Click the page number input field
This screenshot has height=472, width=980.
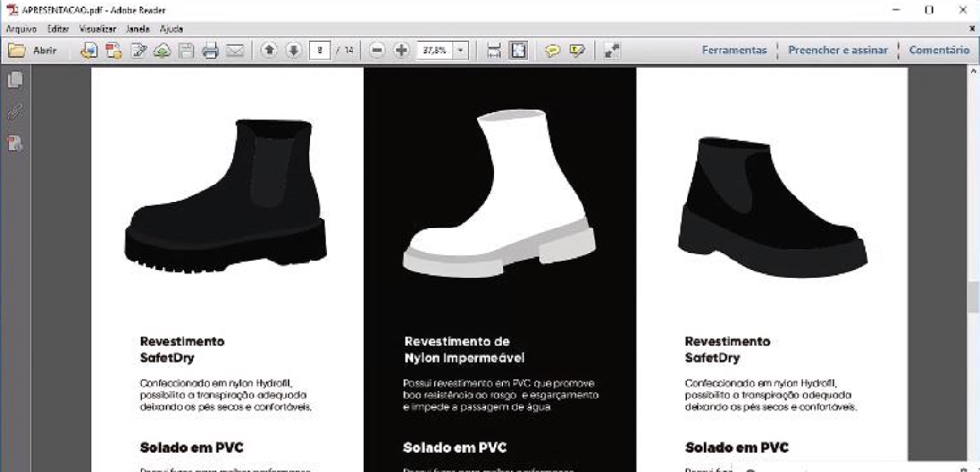point(319,50)
